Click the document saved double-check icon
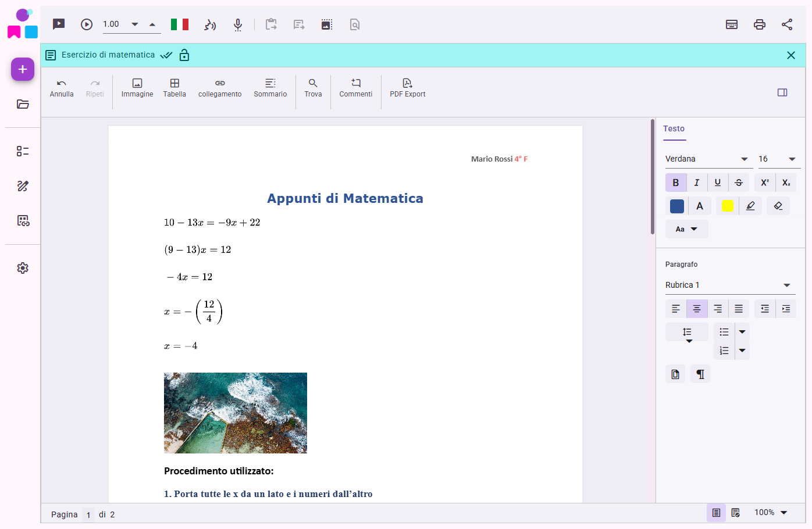The width and height of the screenshot is (812, 529). [x=166, y=55]
